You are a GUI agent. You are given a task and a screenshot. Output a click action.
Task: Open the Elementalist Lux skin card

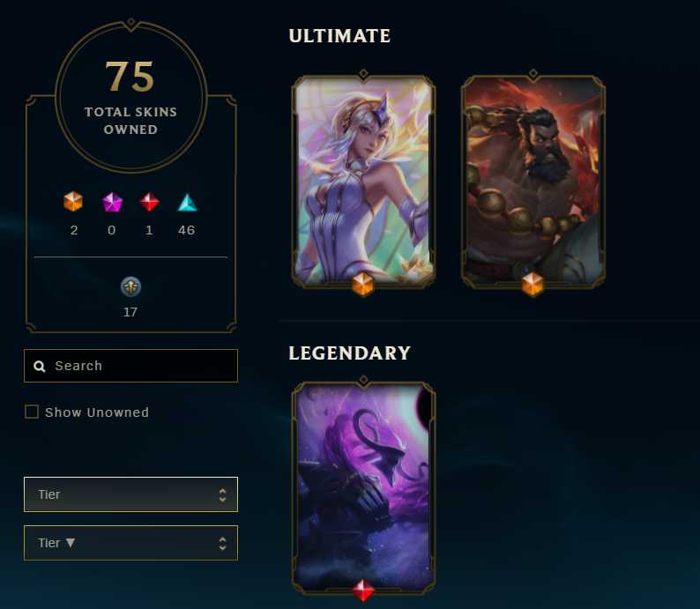click(x=363, y=181)
